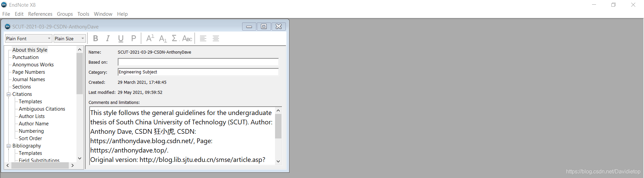644x178 pixels.
Task: Click the comments box vertical scrollbar thumb
Action: [x=278, y=126]
